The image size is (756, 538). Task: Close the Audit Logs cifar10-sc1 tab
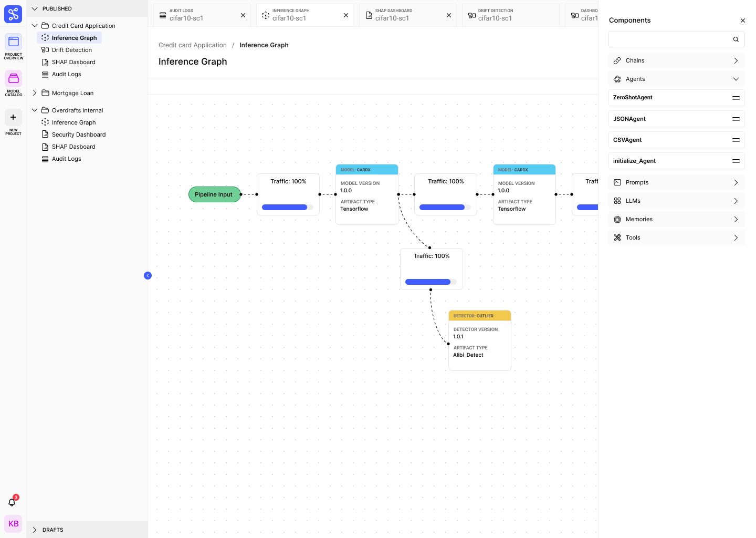pyautogui.click(x=243, y=15)
